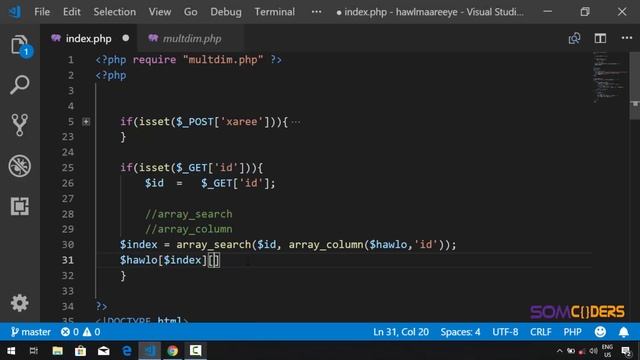This screenshot has height=360, width=640.
Task: Click the $hawlo[$index] code on line 31
Action: 163,260
